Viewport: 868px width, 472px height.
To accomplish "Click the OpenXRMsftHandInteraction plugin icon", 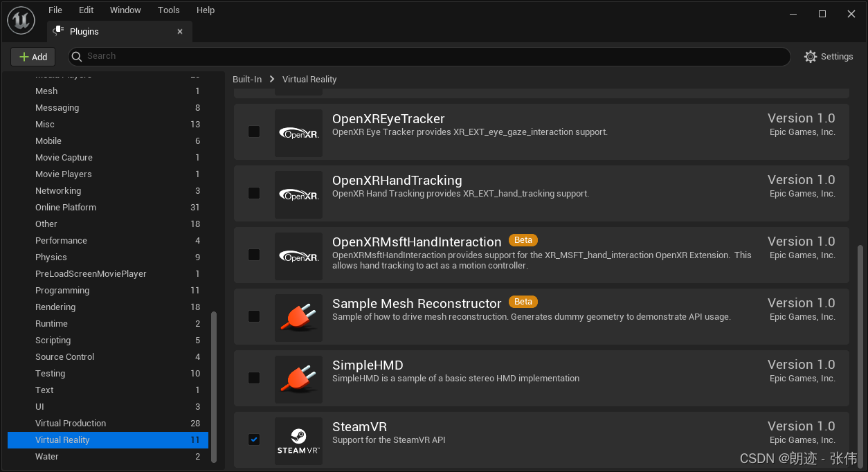I will pyautogui.click(x=298, y=256).
